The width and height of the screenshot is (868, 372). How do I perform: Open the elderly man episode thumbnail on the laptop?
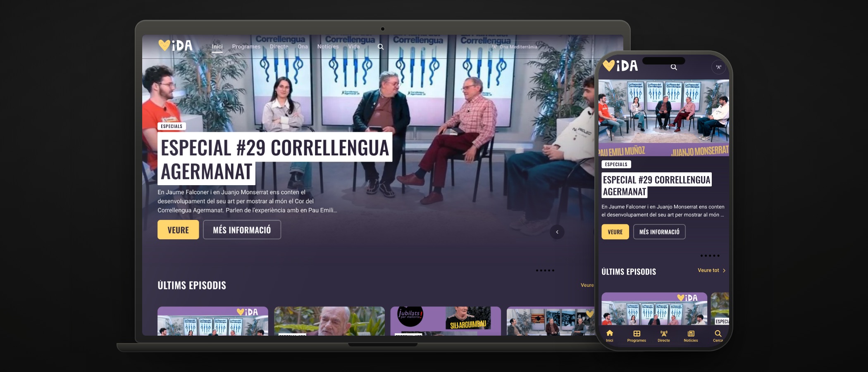coord(329,321)
